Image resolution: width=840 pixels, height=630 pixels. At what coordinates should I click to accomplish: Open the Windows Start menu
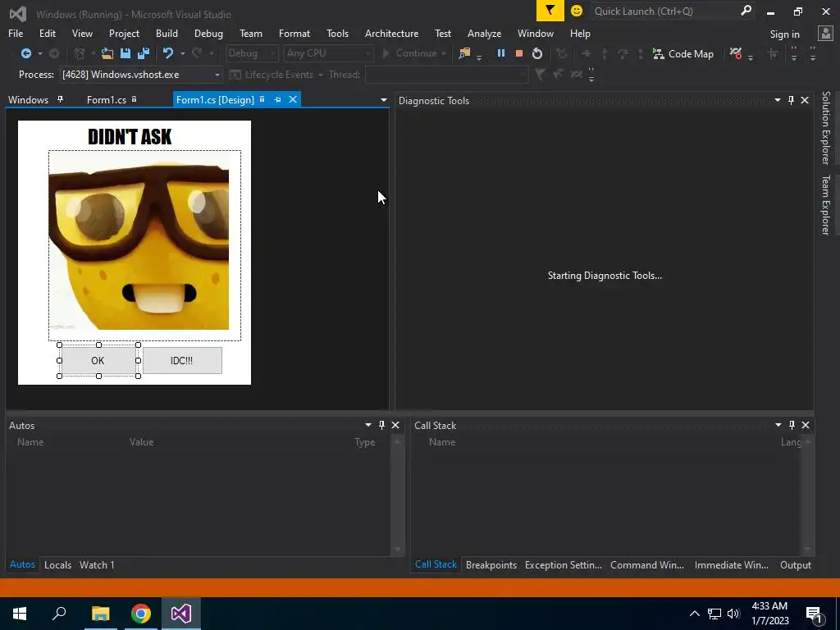(20, 614)
